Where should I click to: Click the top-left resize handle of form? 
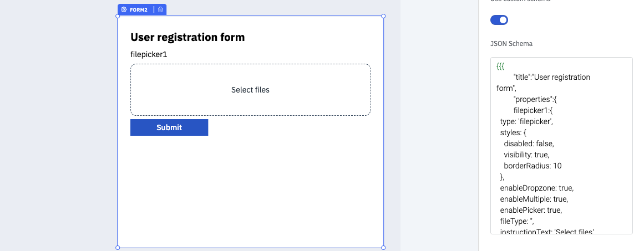[x=118, y=16]
